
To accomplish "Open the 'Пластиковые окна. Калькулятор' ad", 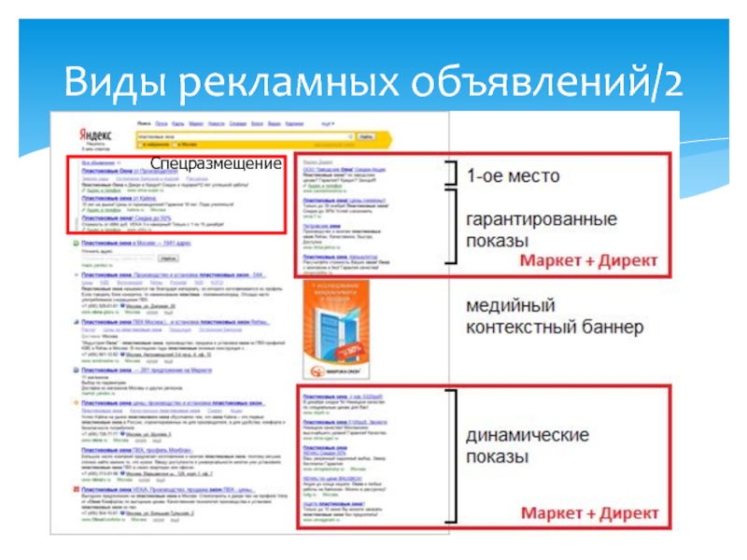I will (340, 258).
